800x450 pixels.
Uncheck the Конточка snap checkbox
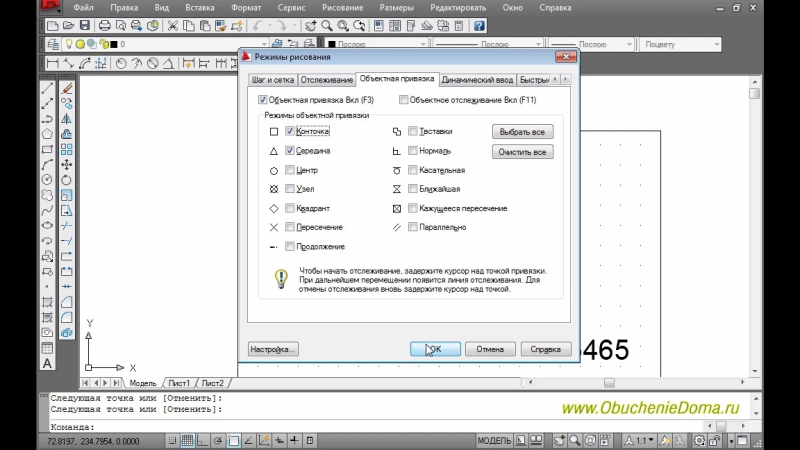pos(290,131)
